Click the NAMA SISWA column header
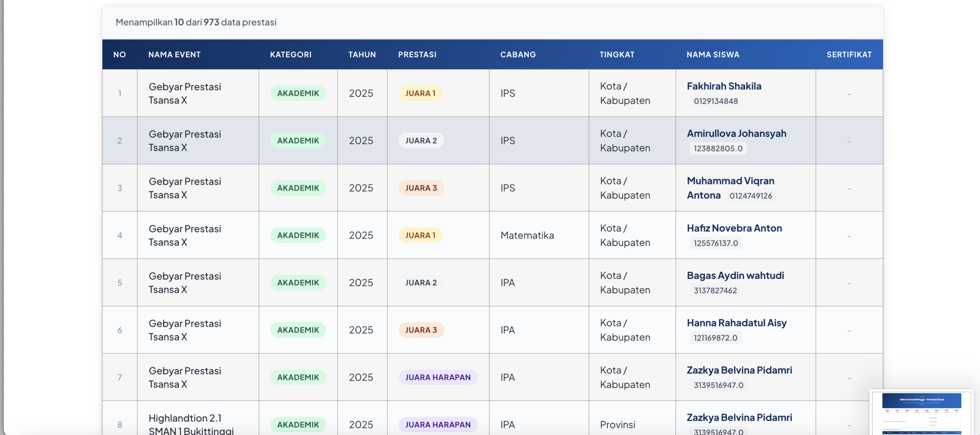Image resolution: width=980 pixels, height=435 pixels. coord(712,54)
